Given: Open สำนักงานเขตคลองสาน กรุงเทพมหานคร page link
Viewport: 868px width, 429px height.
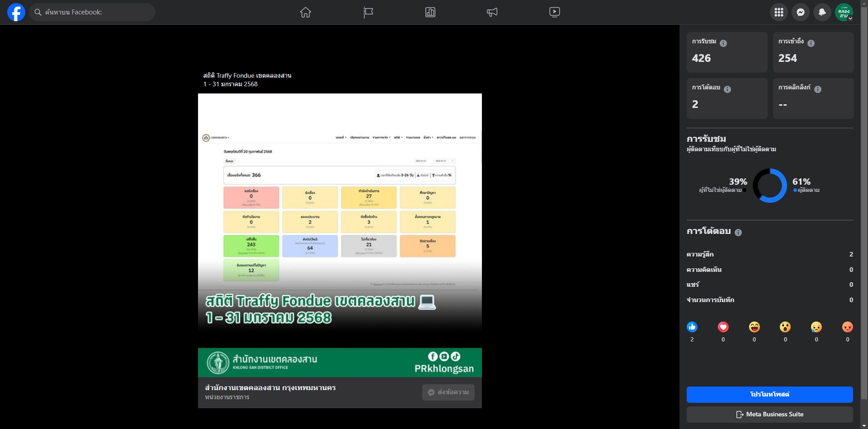Looking at the screenshot, I should coord(270,388).
